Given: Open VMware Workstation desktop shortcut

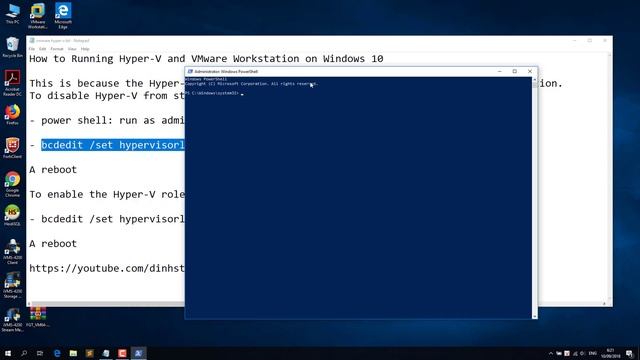Looking at the screenshot, I should (x=38, y=16).
